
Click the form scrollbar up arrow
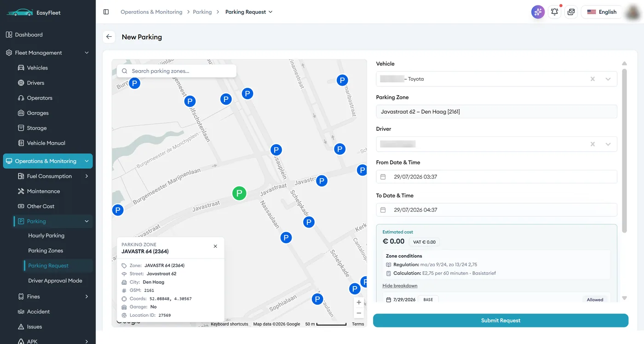coord(624,64)
